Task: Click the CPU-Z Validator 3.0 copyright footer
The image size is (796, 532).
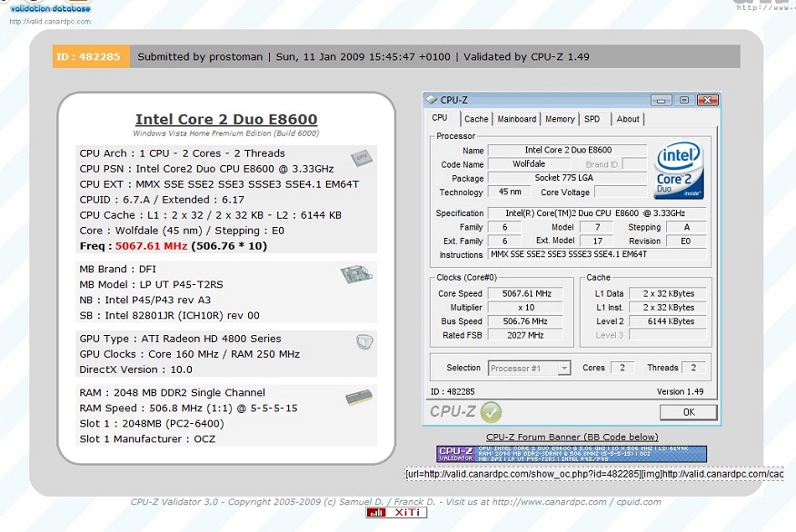Action: (x=396, y=501)
